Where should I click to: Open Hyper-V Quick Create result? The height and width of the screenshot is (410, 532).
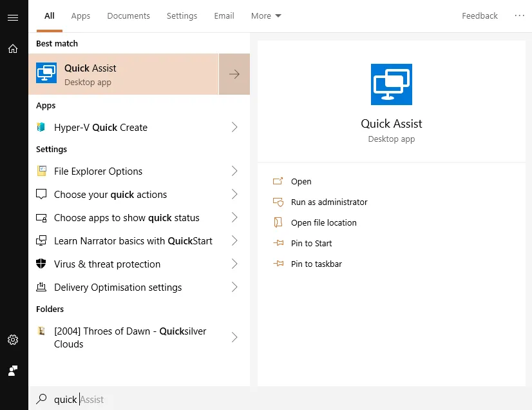pos(139,127)
